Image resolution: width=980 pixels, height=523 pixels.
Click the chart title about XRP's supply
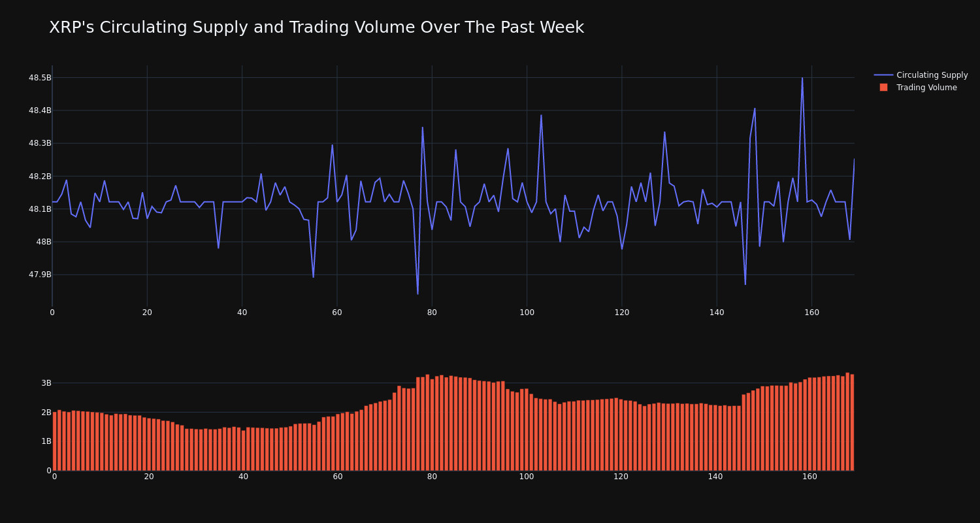[x=316, y=27]
